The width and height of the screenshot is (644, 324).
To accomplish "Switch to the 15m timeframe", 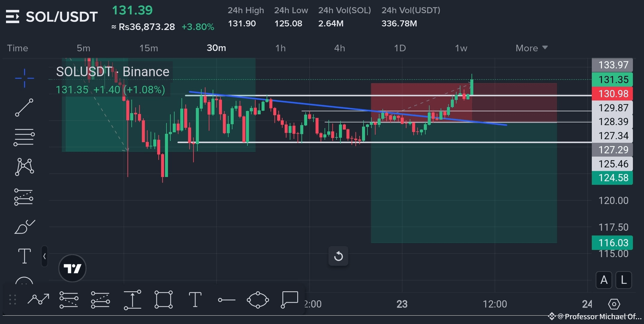I will [148, 48].
